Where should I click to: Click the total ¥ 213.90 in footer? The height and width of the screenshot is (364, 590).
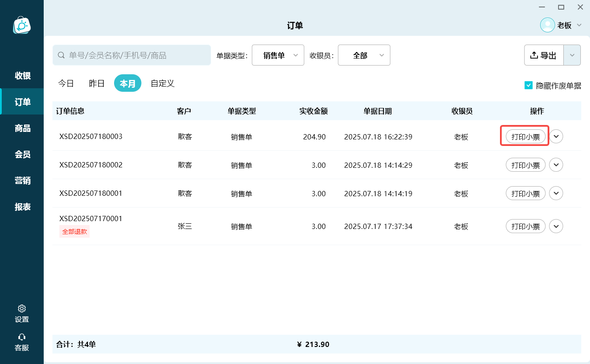313,344
